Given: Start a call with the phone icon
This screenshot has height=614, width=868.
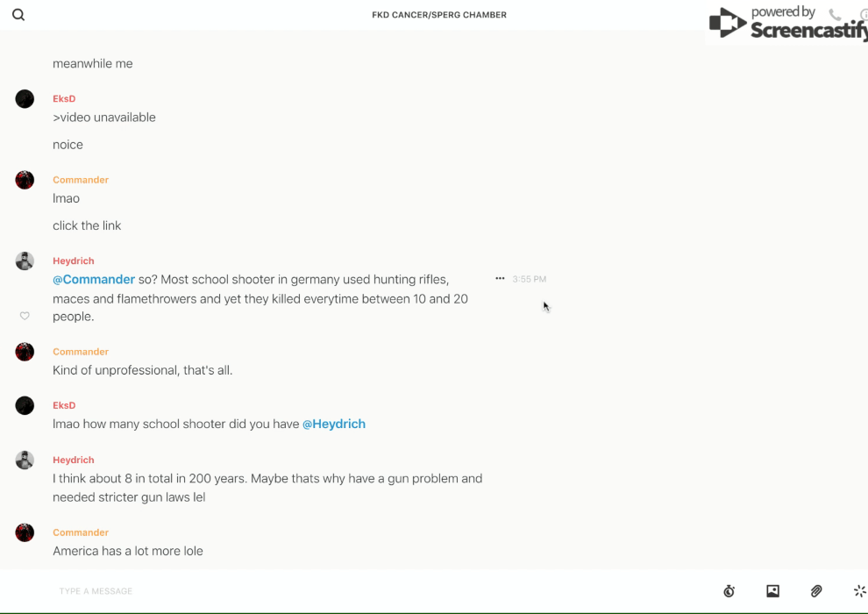Looking at the screenshot, I should click(835, 15).
